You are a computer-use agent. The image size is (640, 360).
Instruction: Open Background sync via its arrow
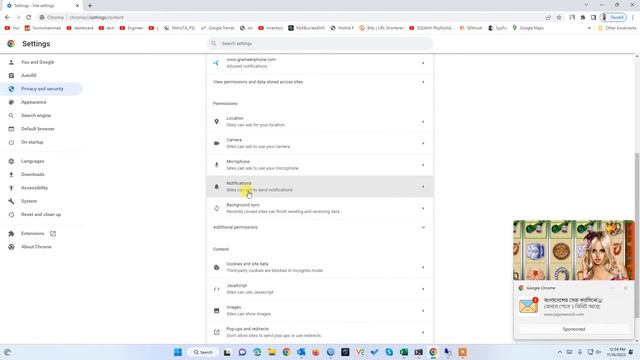coord(423,208)
